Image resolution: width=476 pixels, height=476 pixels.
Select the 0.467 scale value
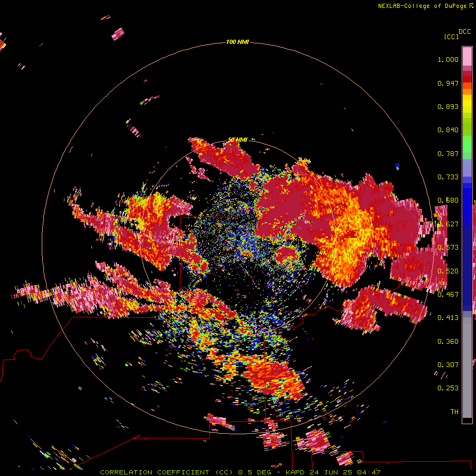point(448,295)
